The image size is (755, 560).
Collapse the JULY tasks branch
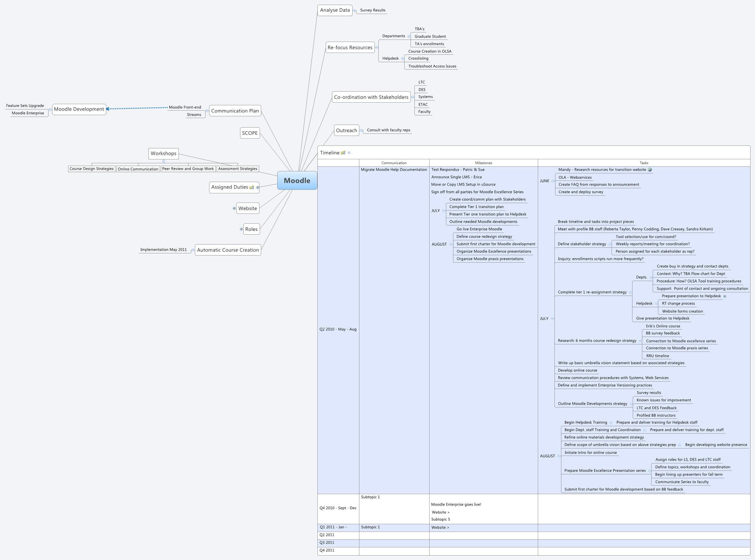552,319
